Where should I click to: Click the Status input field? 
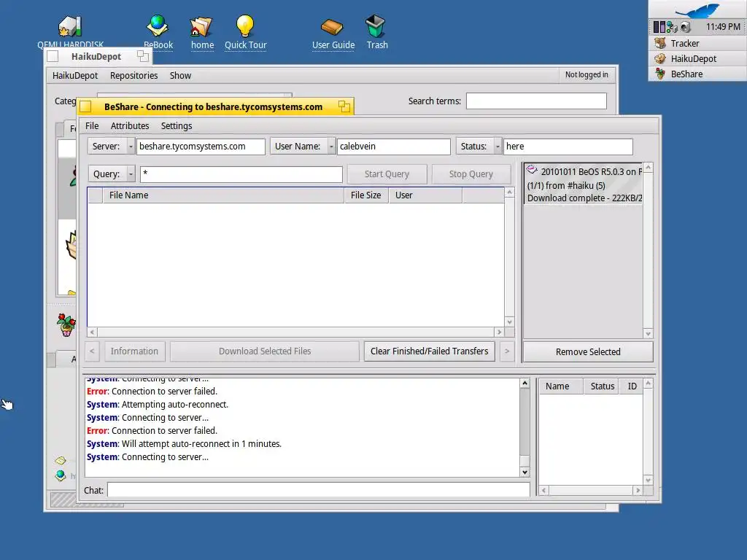[x=568, y=147]
